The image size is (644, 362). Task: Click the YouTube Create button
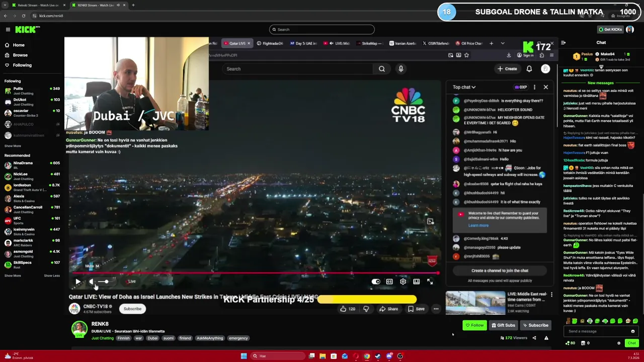pos(507,69)
